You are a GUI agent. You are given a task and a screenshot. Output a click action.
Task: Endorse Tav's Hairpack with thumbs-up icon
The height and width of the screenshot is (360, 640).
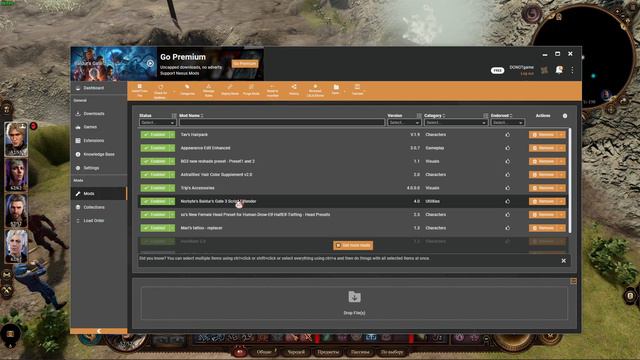pos(507,135)
